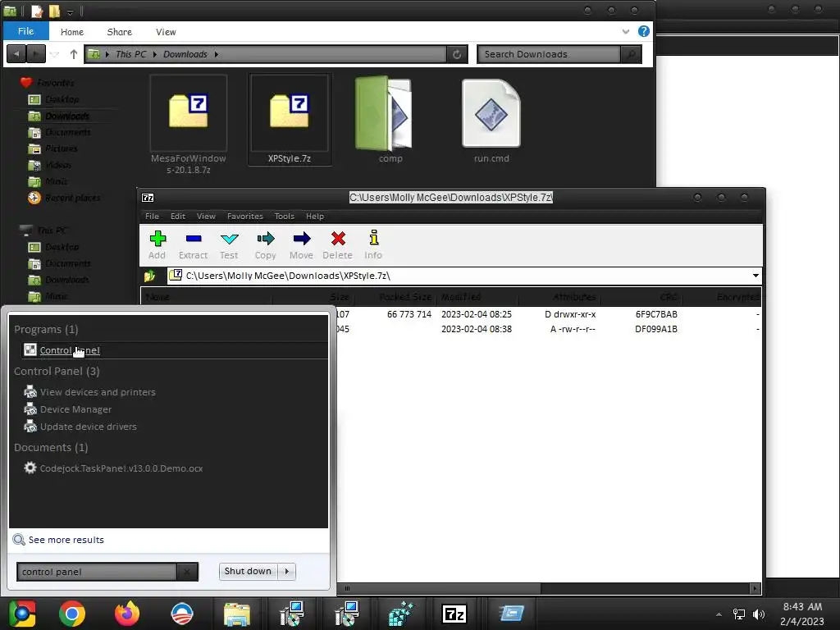
Task: Click the clock showing 8:43 AM
Action: [x=802, y=607]
